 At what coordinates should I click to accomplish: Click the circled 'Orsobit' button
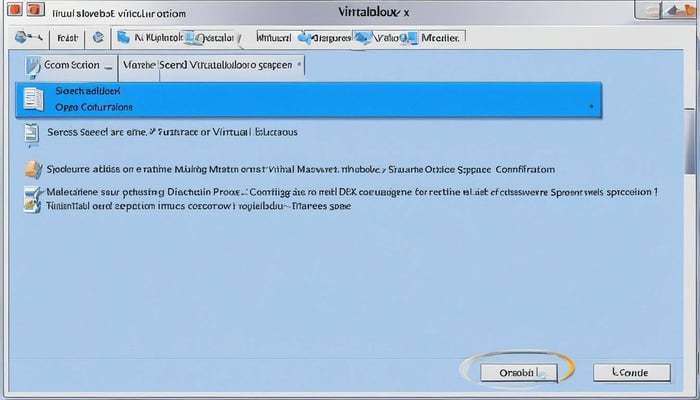click(519, 372)
